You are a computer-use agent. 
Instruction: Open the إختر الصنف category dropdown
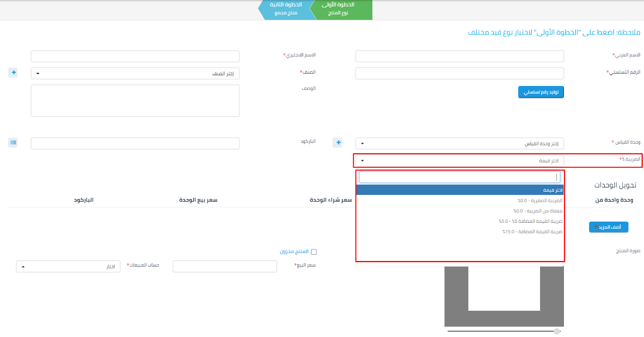click(135, 74)
